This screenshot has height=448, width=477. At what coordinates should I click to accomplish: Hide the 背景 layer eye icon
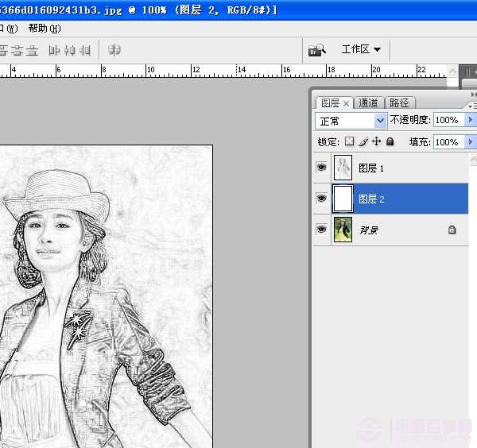pyautogui.click(x=322, y=230)
